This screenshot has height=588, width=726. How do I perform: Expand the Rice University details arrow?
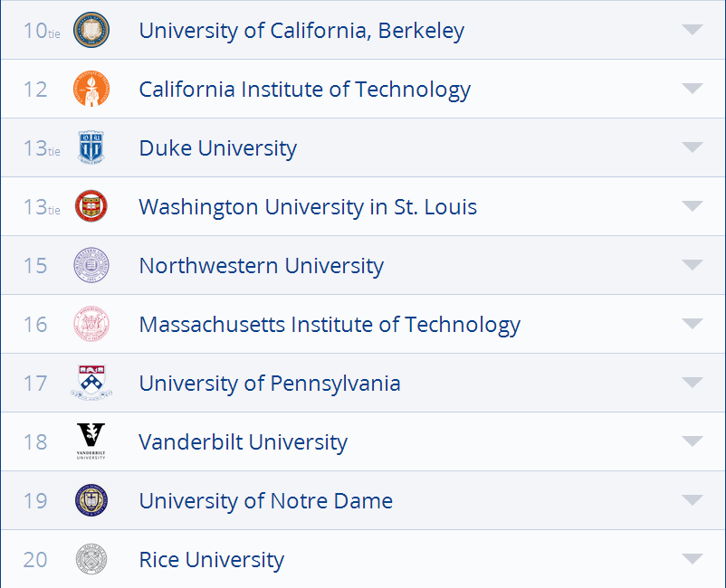click(693, 559)
